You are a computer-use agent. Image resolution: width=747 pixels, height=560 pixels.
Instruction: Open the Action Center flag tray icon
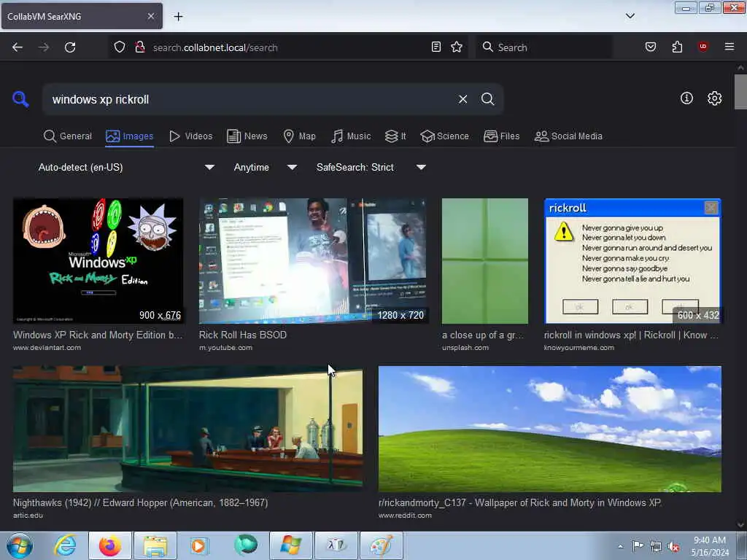(x=638, y=546)
